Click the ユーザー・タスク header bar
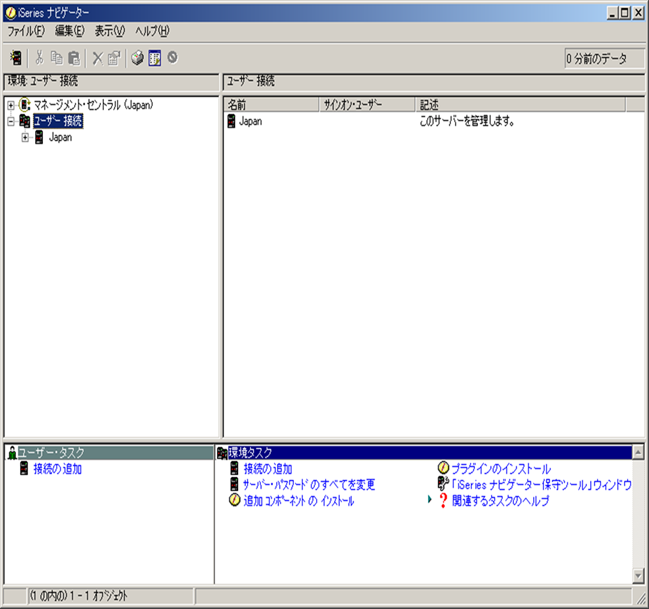Screen dimensions: 649x609 109,453
